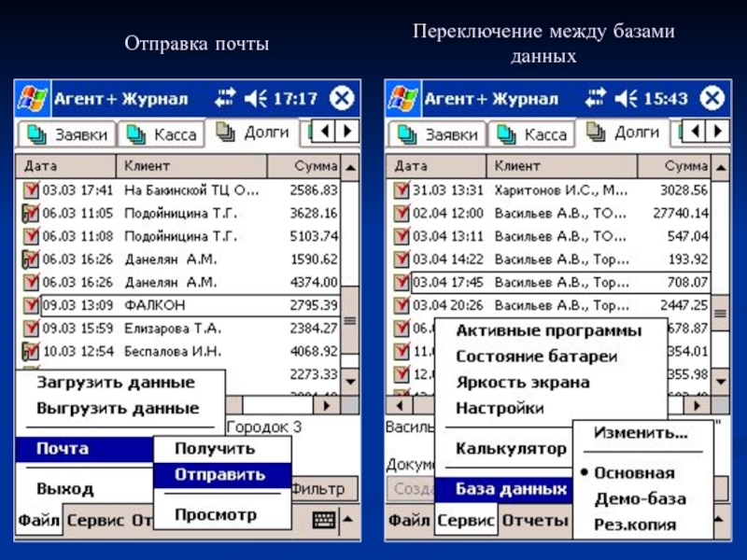Open Файл menu in left window
This screenshot has height=560, width=747.
[x=38, y=520]
